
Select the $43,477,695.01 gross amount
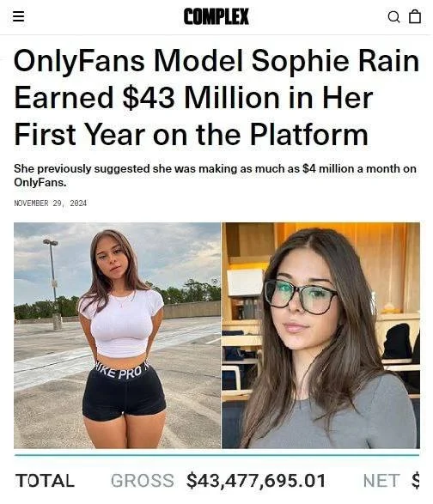pyautogui.click(x=256, y=481)
